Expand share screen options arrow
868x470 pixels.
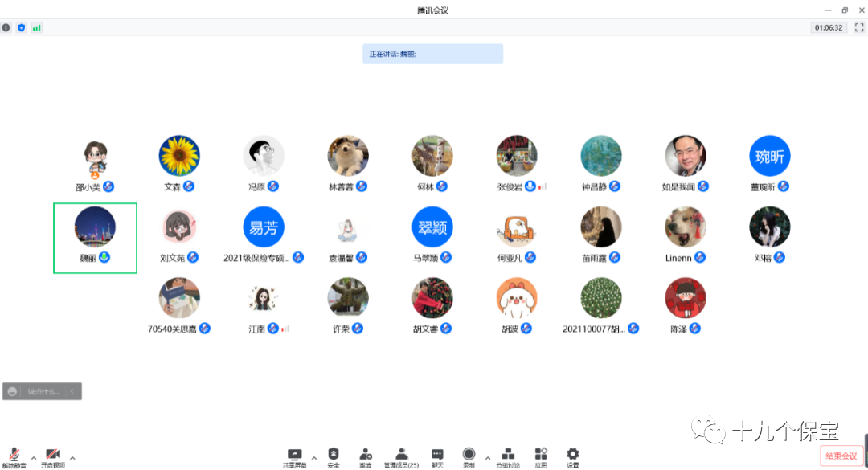click(x=314, y=458)
